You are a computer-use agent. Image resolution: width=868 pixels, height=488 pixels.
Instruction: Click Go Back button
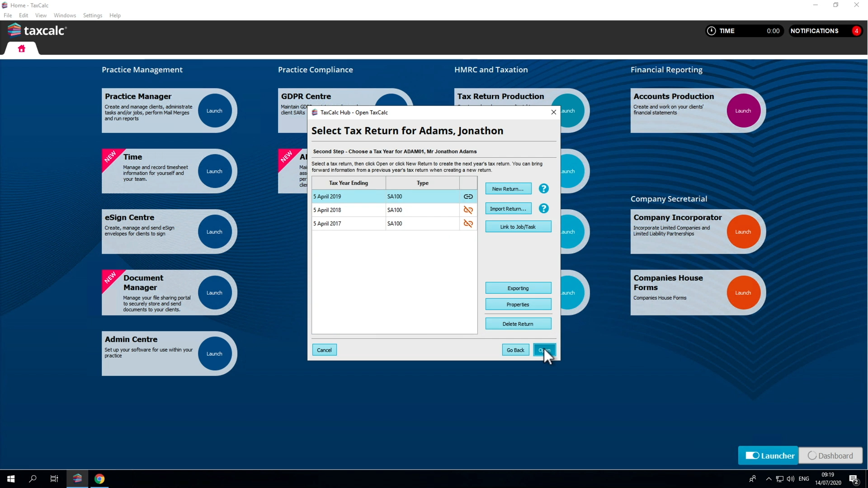515,350
